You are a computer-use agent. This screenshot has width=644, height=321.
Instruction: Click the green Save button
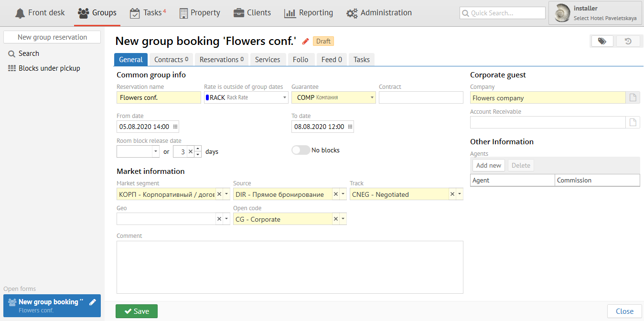[137, 311]
